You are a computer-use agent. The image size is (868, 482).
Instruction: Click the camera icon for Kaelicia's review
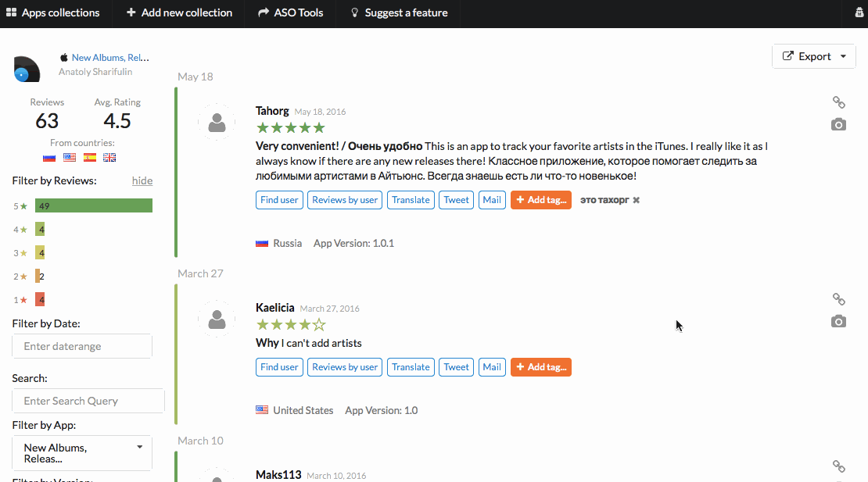pyautogui.click(x=838, y=321)
